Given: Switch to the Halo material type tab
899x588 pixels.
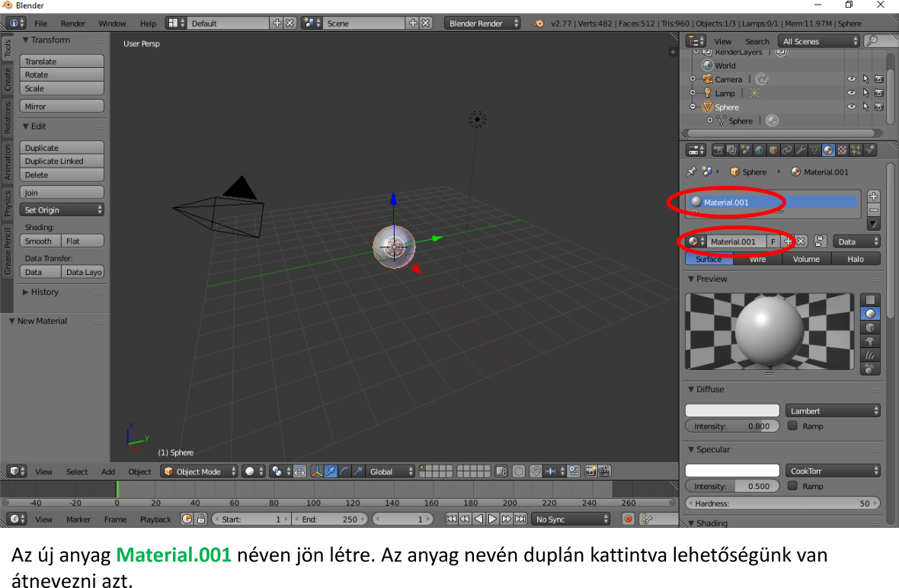Looking at the screenshot, I should 856,259.
